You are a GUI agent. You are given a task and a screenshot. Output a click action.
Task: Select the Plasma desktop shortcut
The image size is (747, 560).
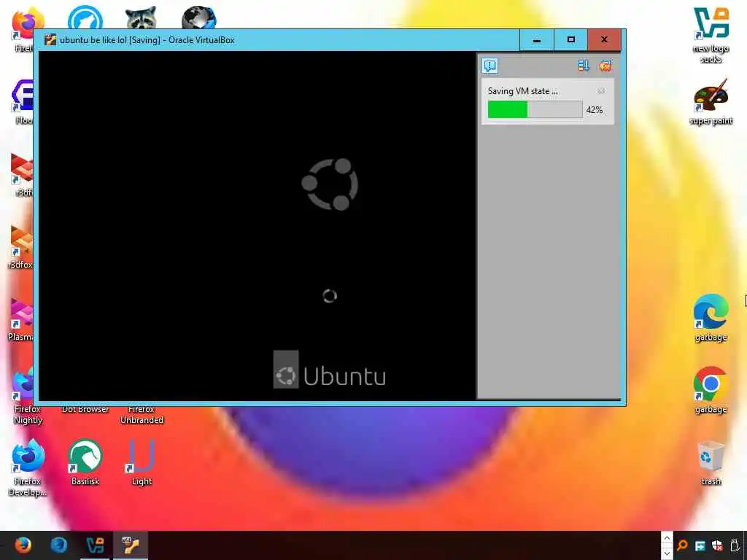tap(21, 318)
